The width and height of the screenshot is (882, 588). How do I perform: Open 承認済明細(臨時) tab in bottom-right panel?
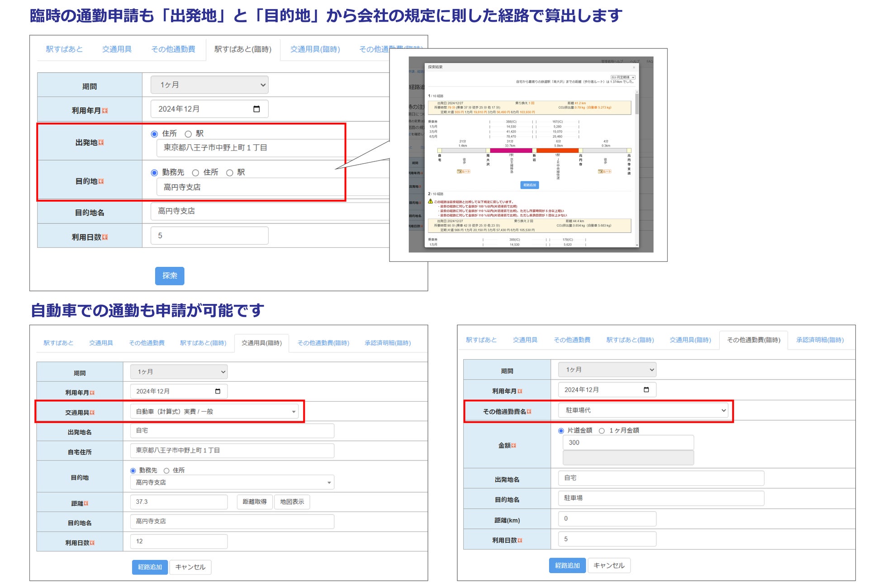point(820,340)
